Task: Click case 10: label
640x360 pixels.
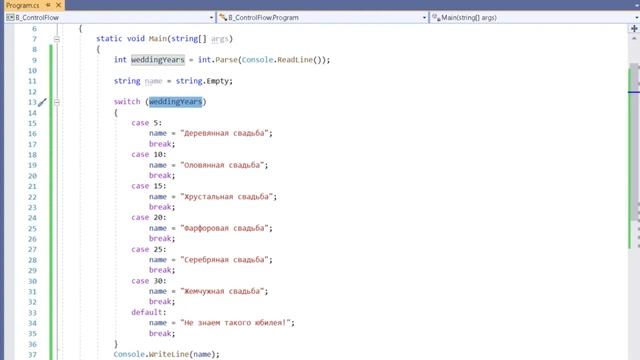Action: (149, 154)
